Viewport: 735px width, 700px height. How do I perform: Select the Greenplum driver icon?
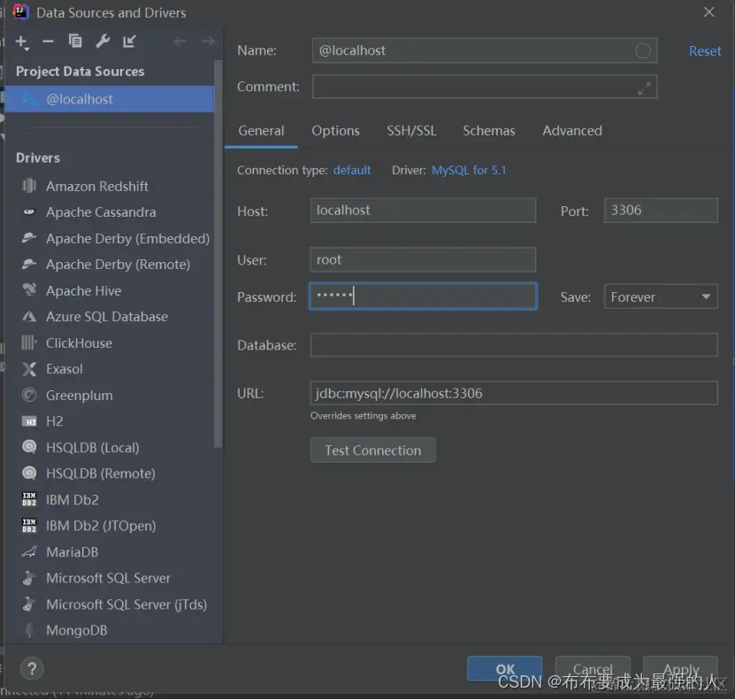(29, 395)
